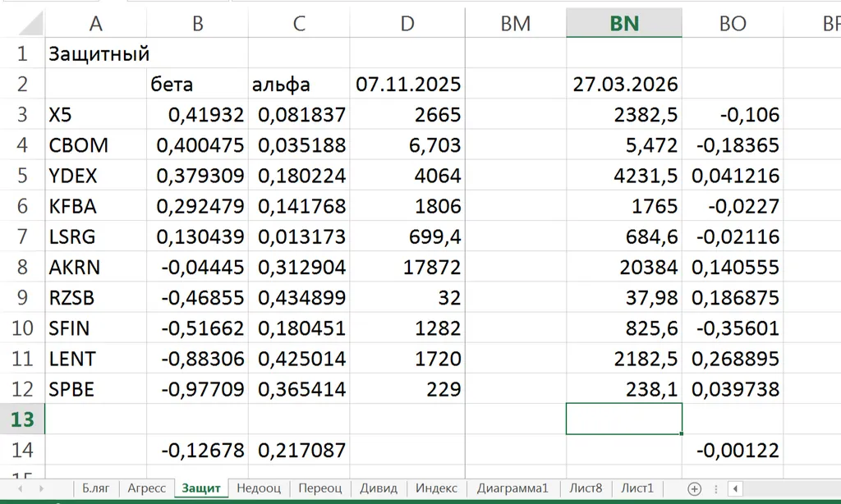
Task: Click average alpha cell 0,217087
Action: pos(299,450)
